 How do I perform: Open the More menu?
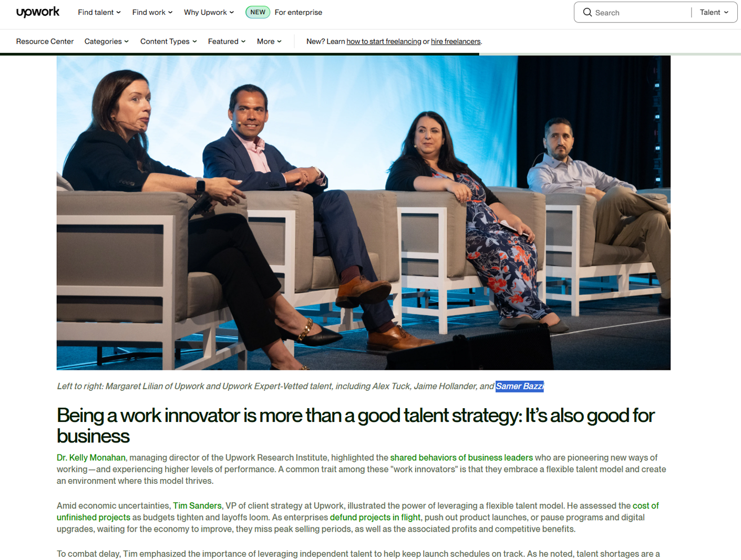[269, 42]
